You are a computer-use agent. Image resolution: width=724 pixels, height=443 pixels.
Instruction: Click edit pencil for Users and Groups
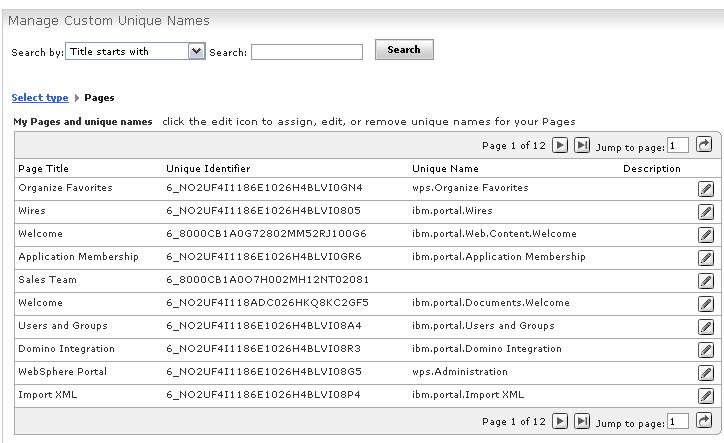(x=706, y=327)
